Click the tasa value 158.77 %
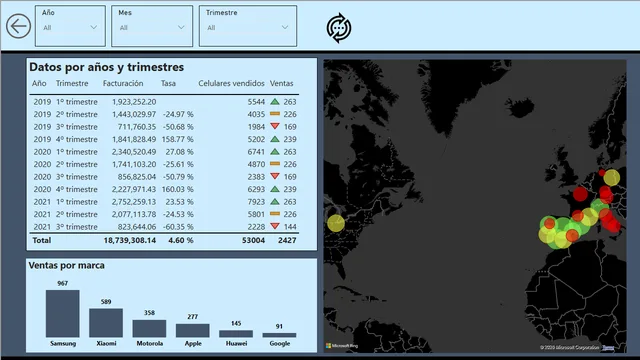The image size is (640, 360). pyautogui.click(x=178, y=139)
